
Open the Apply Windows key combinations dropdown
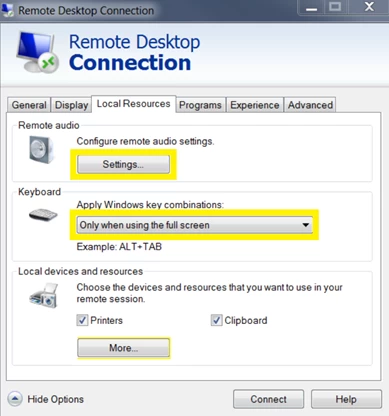point(195,225)
